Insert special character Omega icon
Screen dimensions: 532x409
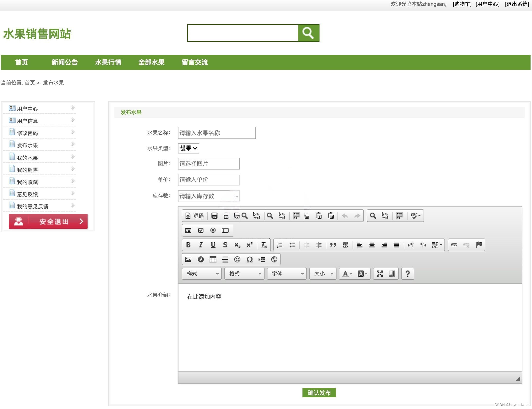pyautogui.click(x=249, y=259)
